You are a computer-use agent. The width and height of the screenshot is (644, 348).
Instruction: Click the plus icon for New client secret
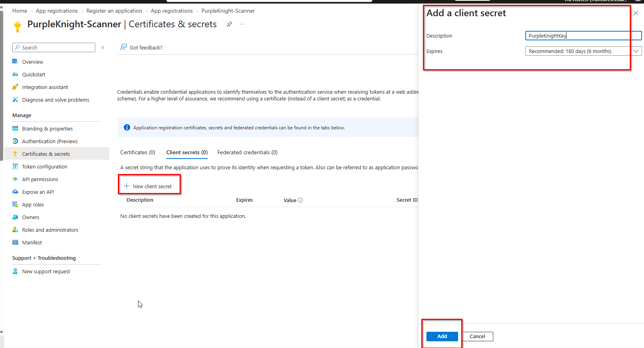click(x=127, y=186)
